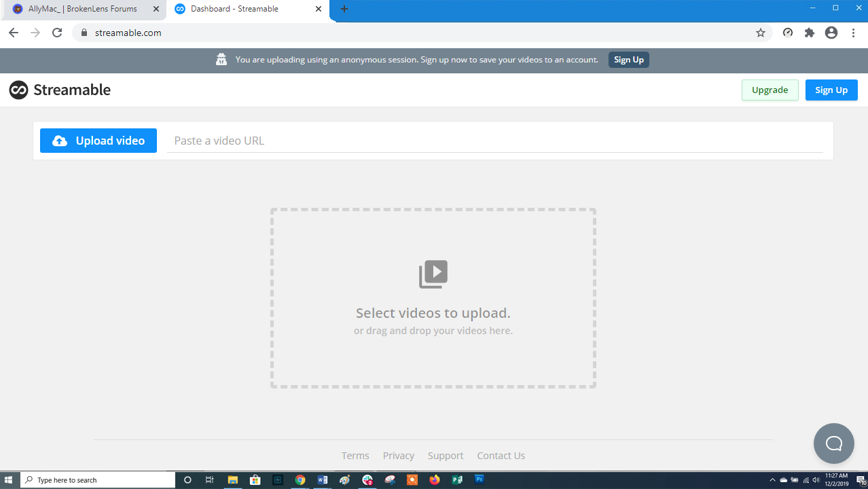The image size is (868, 489).
Task: Open the Windows Start menu
Action: tap(9, 479)
